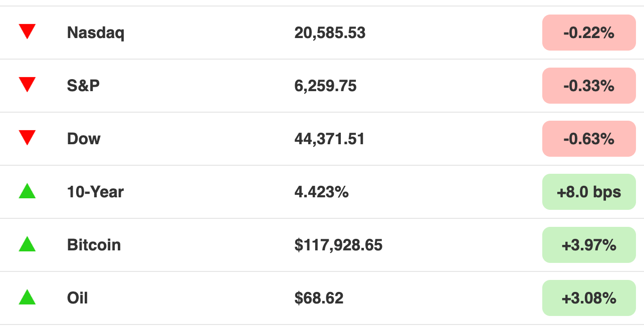Select the Bitcoin price $117,928.65
The height and width of the screenshot is (327, 644).
(338, 245)
